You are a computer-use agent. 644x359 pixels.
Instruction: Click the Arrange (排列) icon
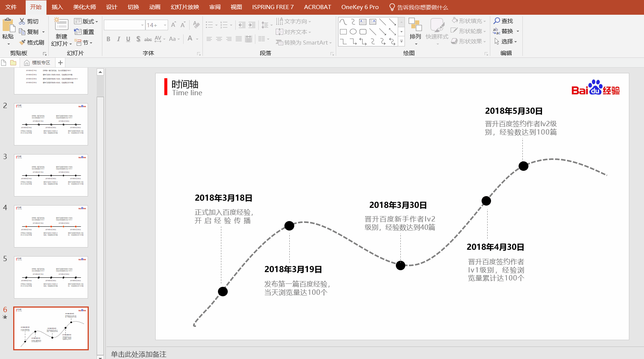point(415,25)
